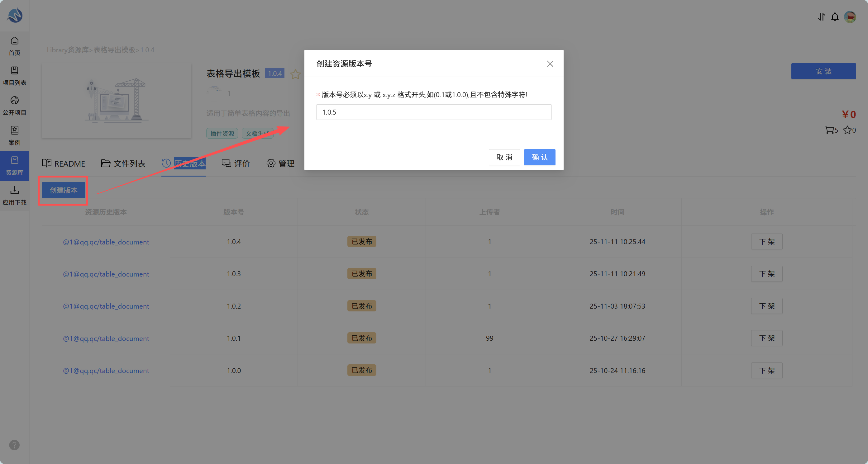The height and width of the screenshot is (464, 868).
Task: Click the 插件资源 tag
Action: pyautogui.click(x=222, y=133)
